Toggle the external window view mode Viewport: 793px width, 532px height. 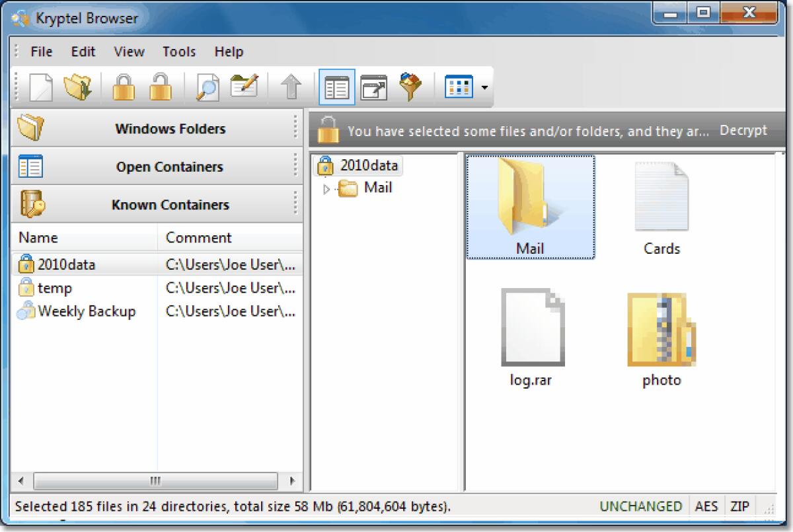click(x=373, y=87)
